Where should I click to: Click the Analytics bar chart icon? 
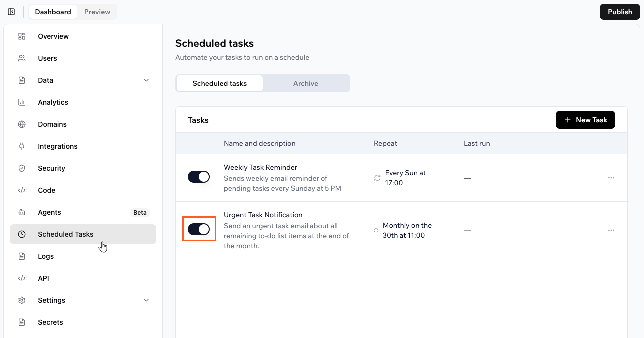[22, 102]
